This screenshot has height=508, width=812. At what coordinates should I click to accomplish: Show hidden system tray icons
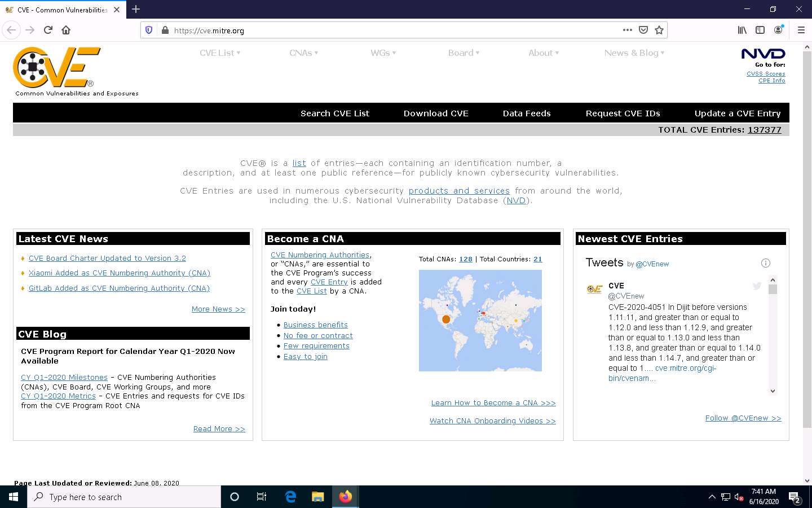pyautogui.click(x=712, y=497)
